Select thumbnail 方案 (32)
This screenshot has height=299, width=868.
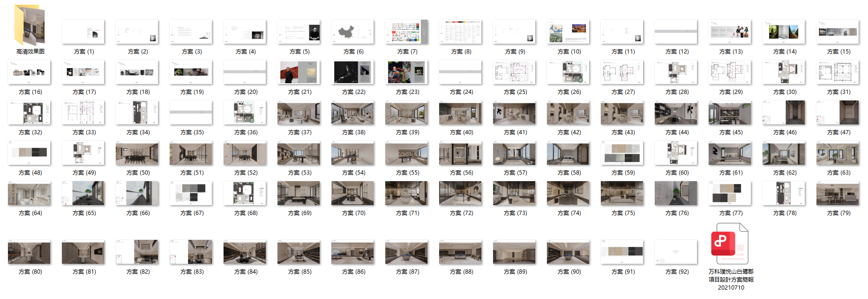click(x=29, y=113)
